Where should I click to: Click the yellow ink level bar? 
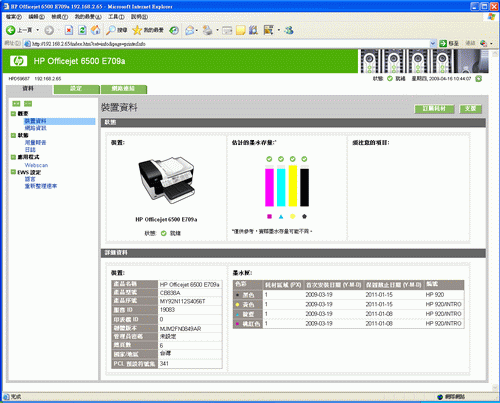[x=293, y=186]
